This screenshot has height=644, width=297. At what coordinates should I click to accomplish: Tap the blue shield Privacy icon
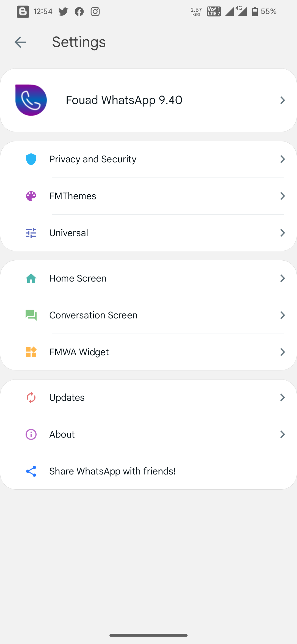coord(31,159)
